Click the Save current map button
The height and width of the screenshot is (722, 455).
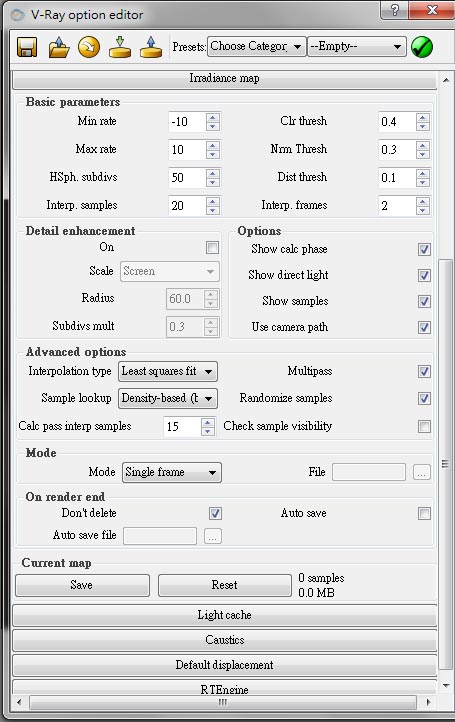pos(82,585)
